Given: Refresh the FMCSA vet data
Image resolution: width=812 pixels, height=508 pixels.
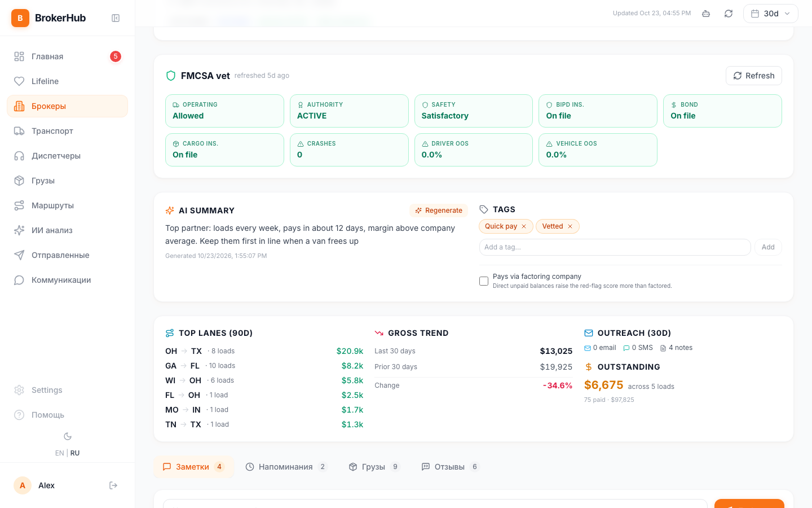Looking at the screenshot, I should [x=754, y=76].
